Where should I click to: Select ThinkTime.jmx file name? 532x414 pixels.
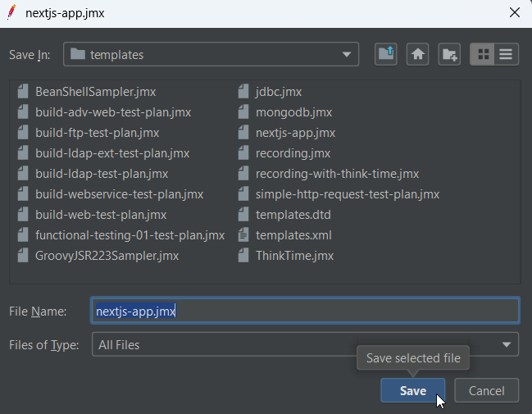tap(295, 256)
